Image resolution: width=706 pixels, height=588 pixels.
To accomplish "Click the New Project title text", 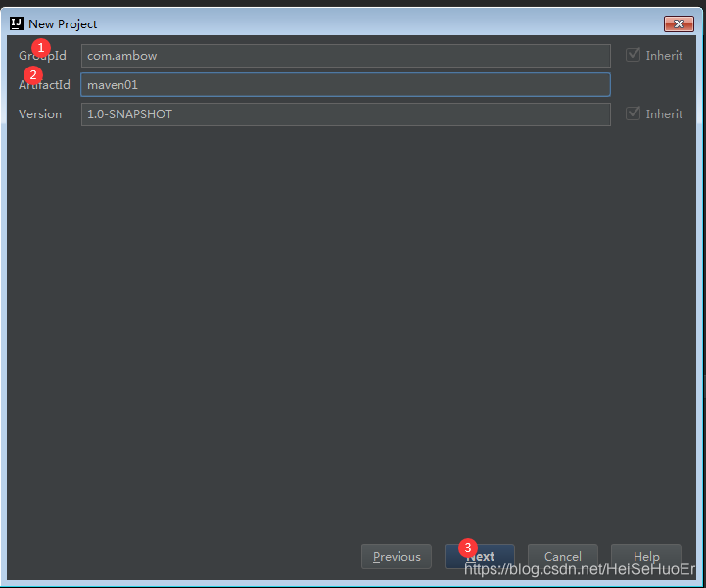I will point(63,23).
